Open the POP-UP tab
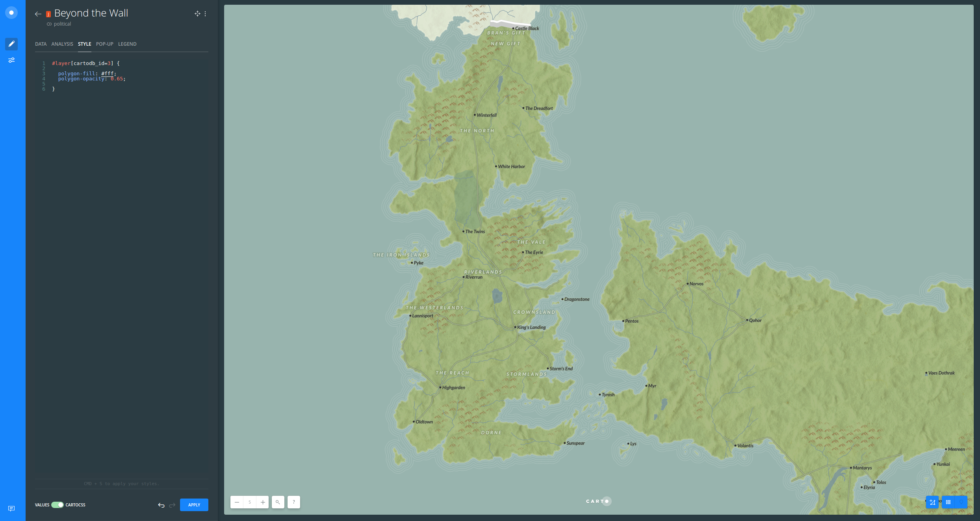This screenshot has width=980, height=521. click(104, 44)
